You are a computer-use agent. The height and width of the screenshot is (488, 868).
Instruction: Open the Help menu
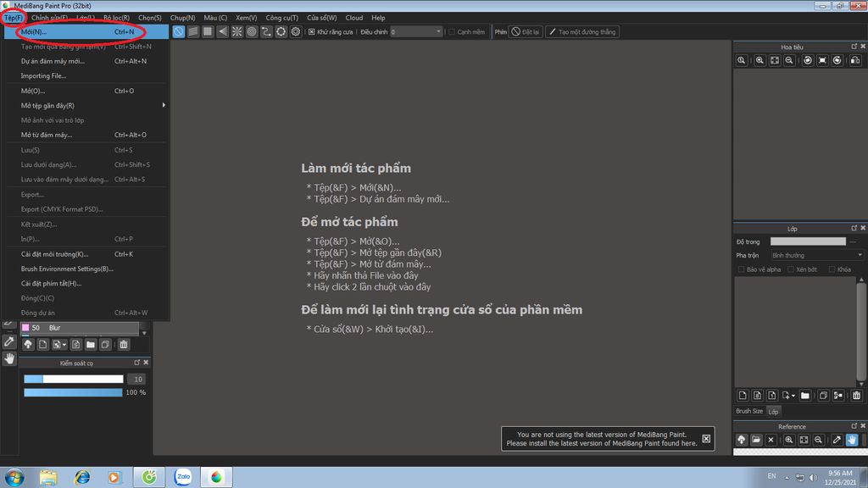[x=378, y=18]
